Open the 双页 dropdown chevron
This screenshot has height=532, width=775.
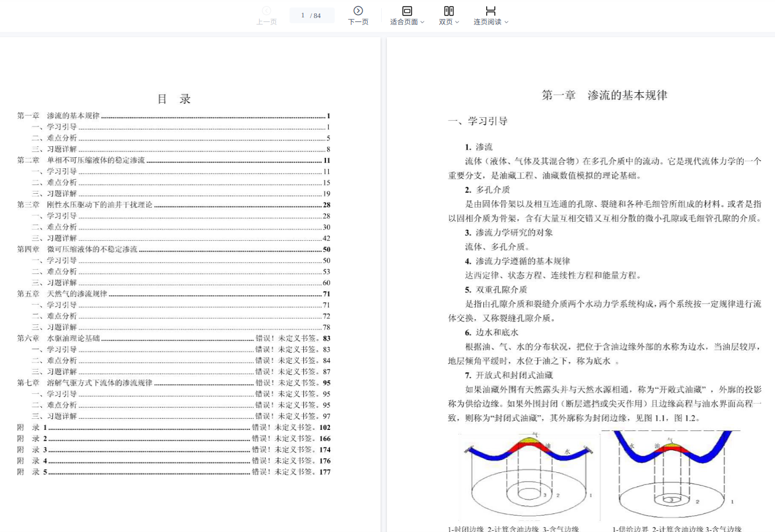[457, 22]
